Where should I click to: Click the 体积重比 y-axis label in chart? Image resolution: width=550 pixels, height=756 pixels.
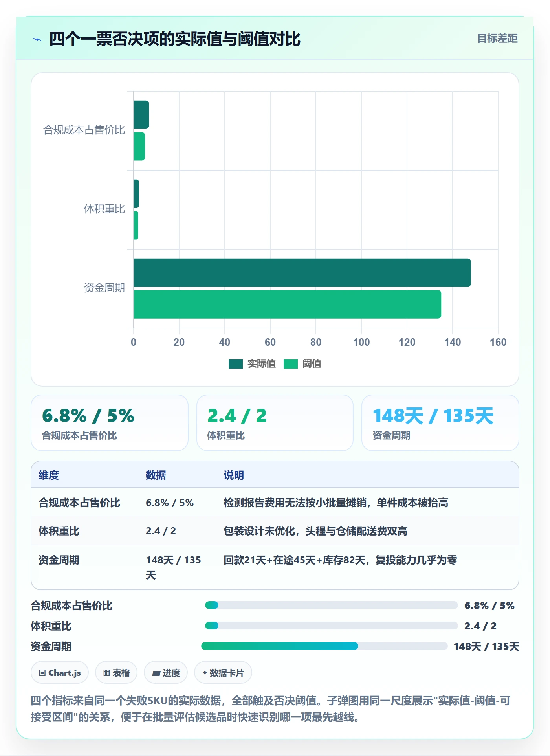(x=104, y=209)
